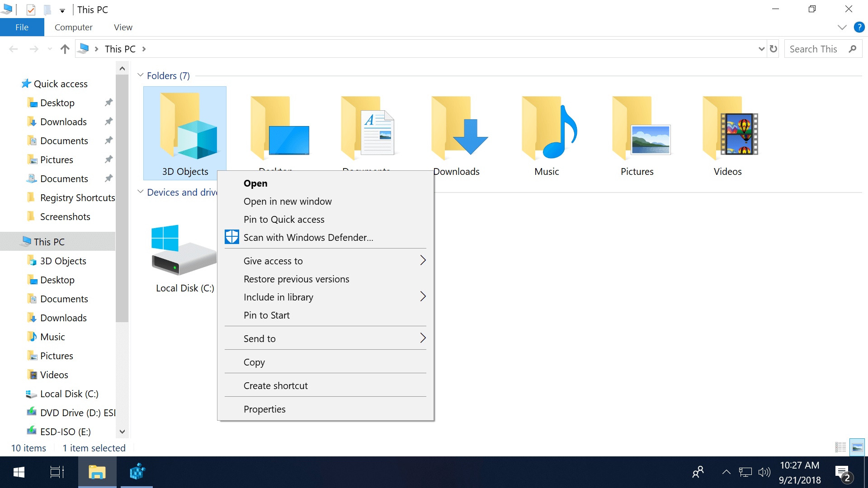Open Task View from the taskbar
Image resolution: width=868 pixels, height=488 pixels.
coord(56,472)
